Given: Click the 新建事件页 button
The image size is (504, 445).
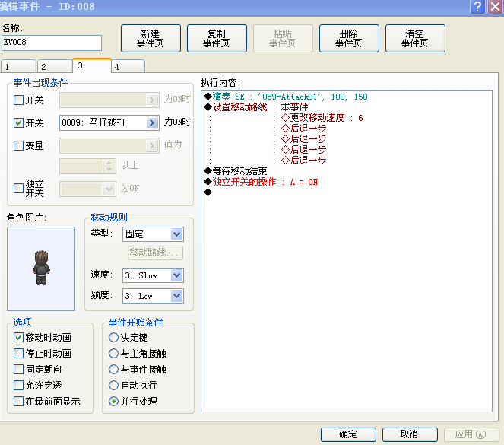Looking at the screenshot, I should click(151, 38).
